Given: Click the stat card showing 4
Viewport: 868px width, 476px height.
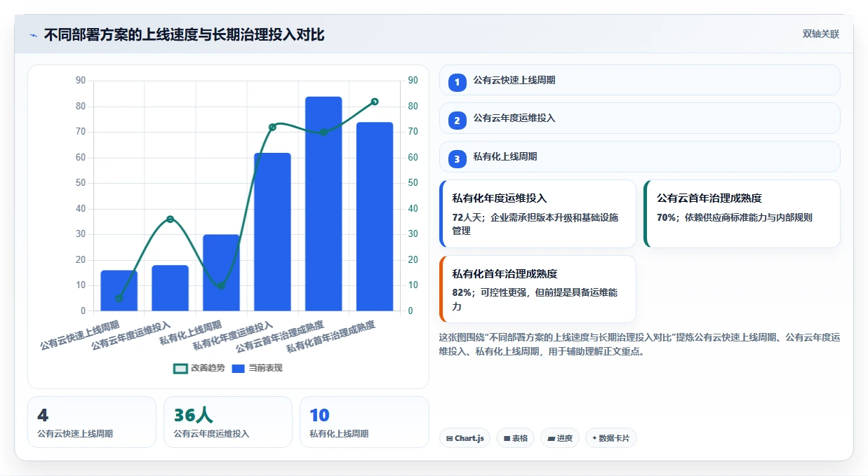Looking at the screenshot, I should tap(92, 422).
